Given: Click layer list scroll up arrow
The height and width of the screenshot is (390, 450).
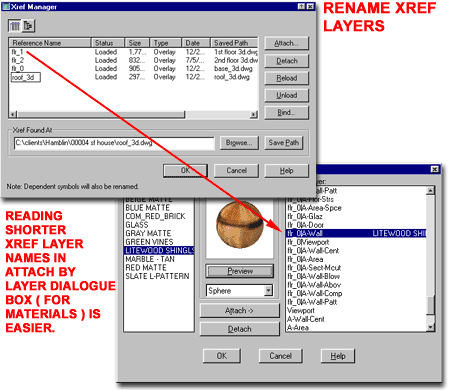Looking at the screenshot, I should (431, 191).
